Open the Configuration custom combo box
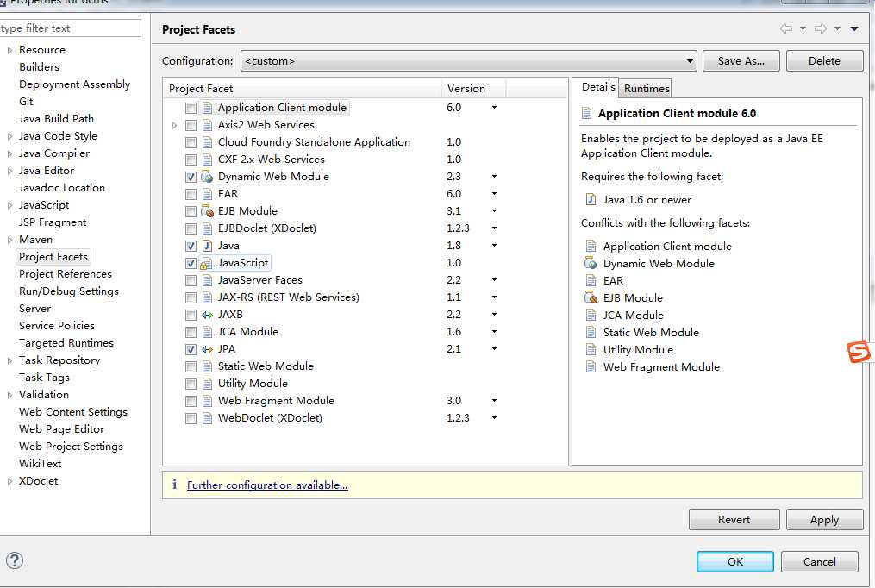Image resolution: width=875 pixels, height=588 pixels. coord(469,61)
